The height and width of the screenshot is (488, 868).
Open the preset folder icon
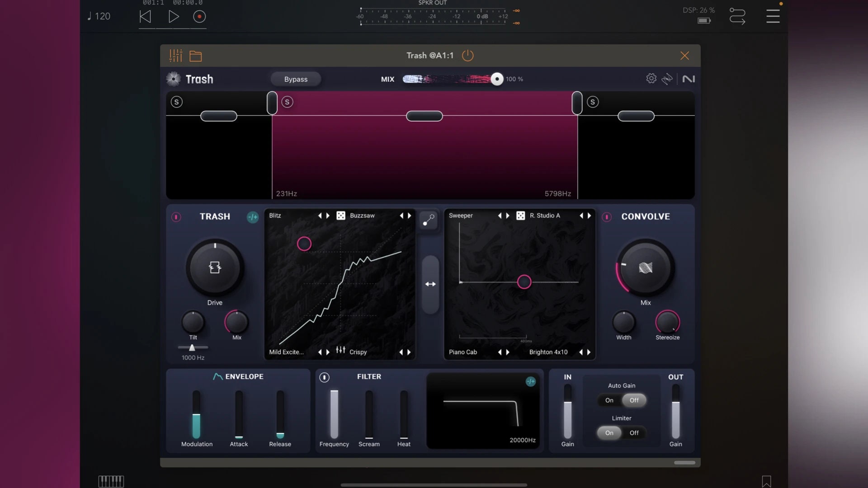pyautogui.click(x=195, y=56)
